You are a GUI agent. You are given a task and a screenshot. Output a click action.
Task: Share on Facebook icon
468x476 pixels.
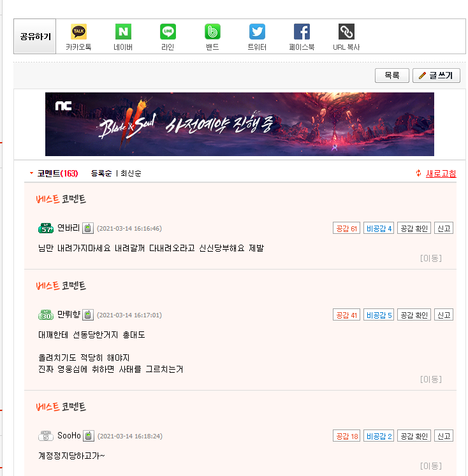(302, 32)
